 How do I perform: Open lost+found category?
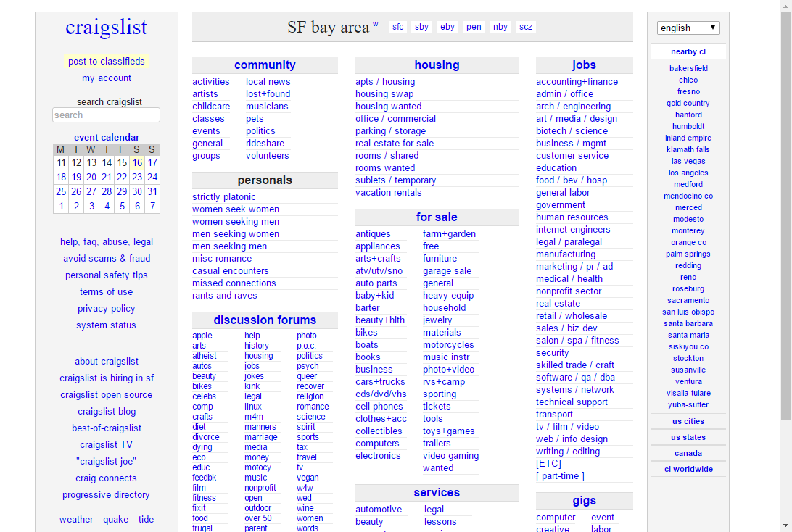pyautogui.click(x=268, y=94)
